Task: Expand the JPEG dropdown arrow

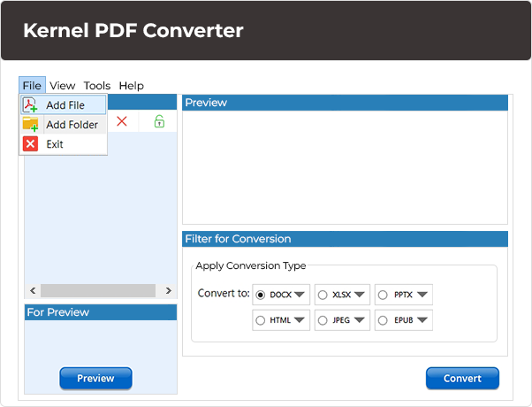Action: (x=359, y=320)
